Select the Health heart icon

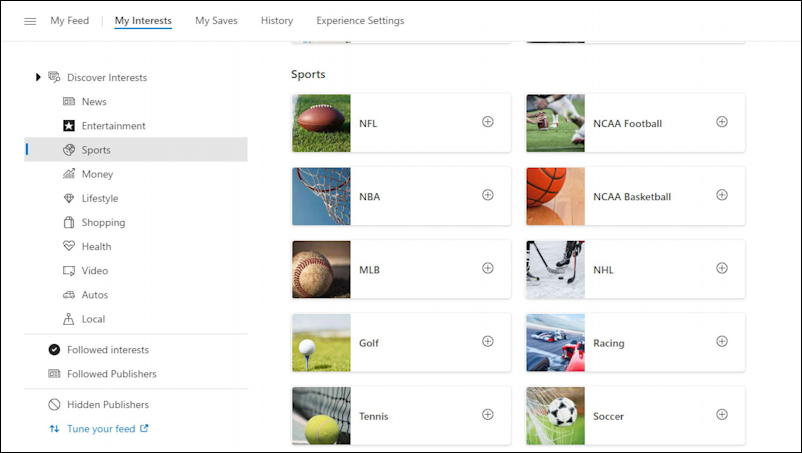69,246
